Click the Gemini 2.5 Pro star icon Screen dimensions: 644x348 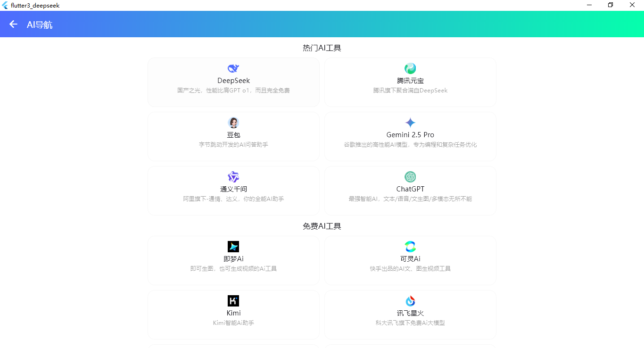click(x=410, y=123)
